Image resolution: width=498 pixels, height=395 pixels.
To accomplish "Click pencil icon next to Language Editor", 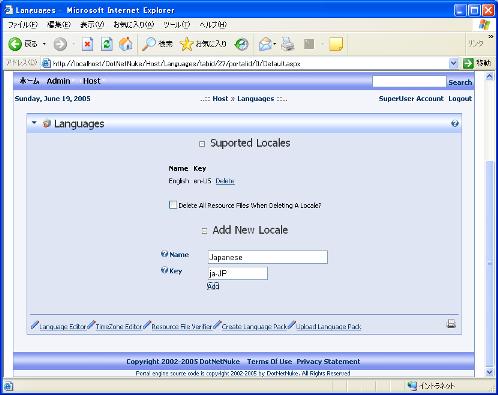I will point(34,325).
